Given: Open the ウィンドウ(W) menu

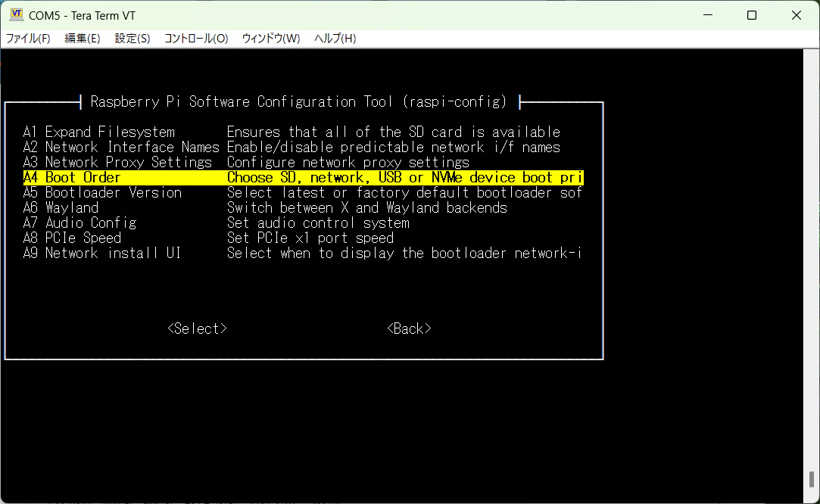Looking at the screenshot, I should 271,39.
